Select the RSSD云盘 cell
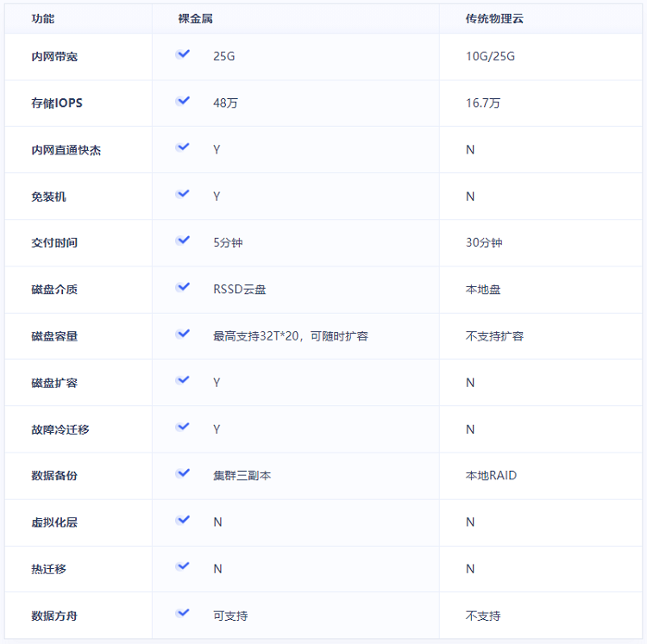Screen dimensions: 647x644 point(239,290)
